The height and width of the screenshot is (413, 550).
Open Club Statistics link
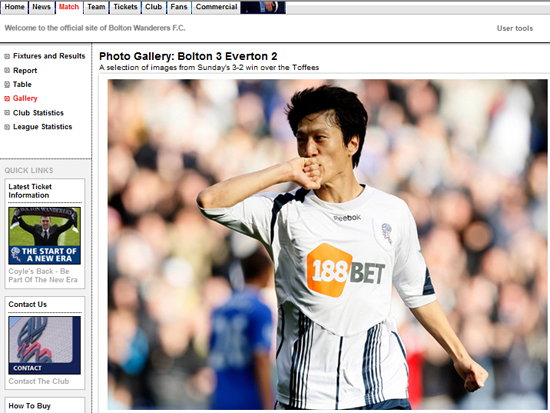point(38,113)
